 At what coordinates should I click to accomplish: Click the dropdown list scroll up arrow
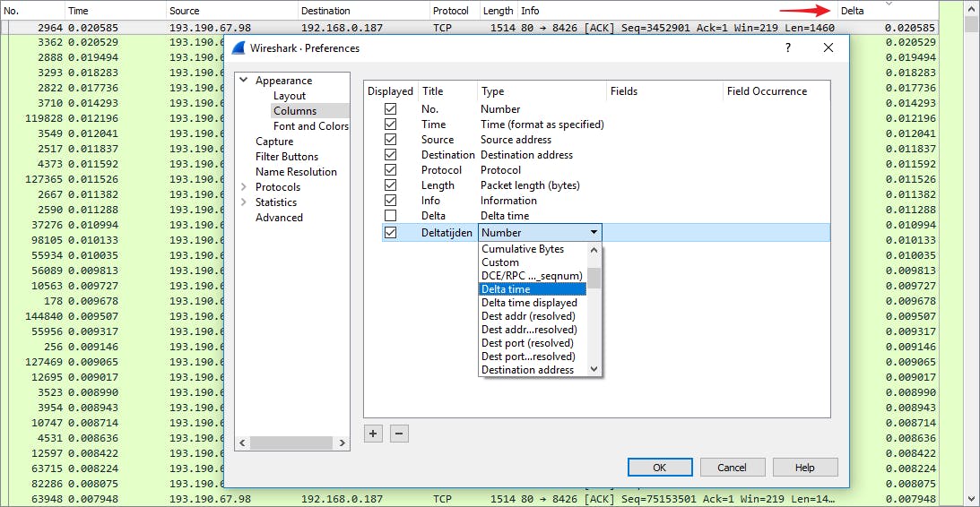(594, 250)
